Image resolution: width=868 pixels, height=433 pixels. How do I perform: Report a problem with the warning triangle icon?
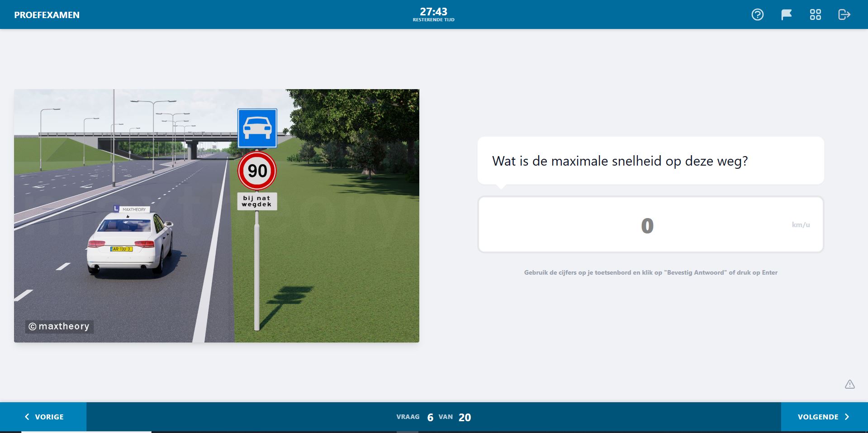coord(850,384)
